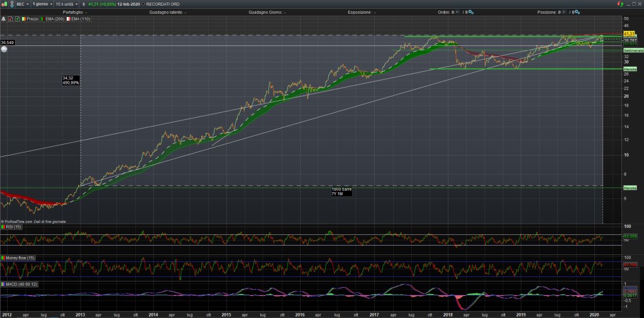Expand the 1 giorno timeframe dropdown
Image resolution: width=644 pixels, height=318 pixels.
tap(43, 4)
